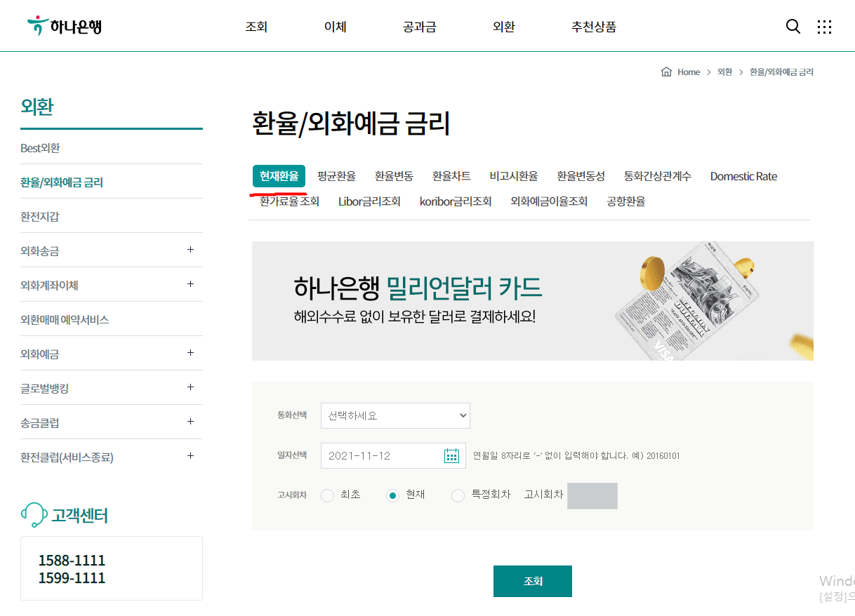Click the customer center headset icon
Viewport: 855px width, 616px height.
34,516
